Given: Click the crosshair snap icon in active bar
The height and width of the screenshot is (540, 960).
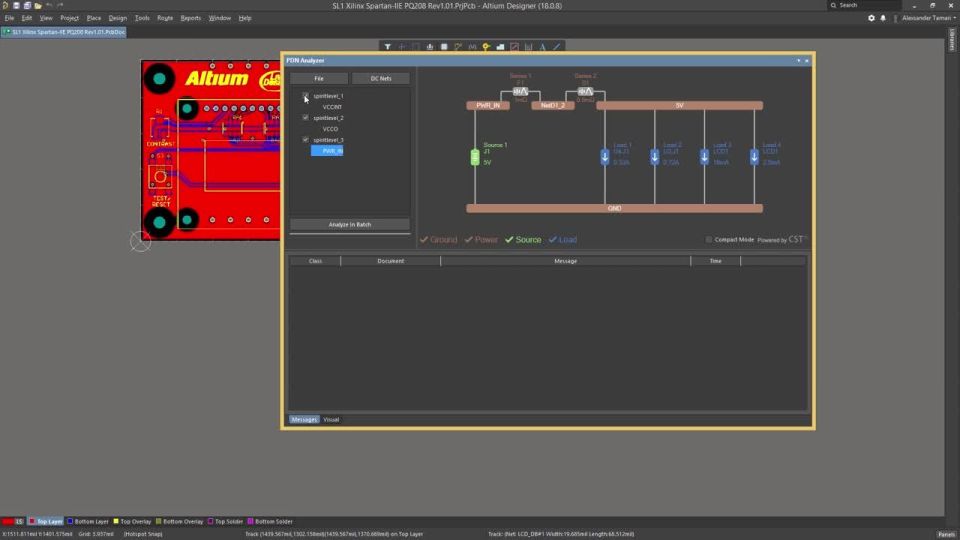Looking at the screenshot, I should pos(402,47).
